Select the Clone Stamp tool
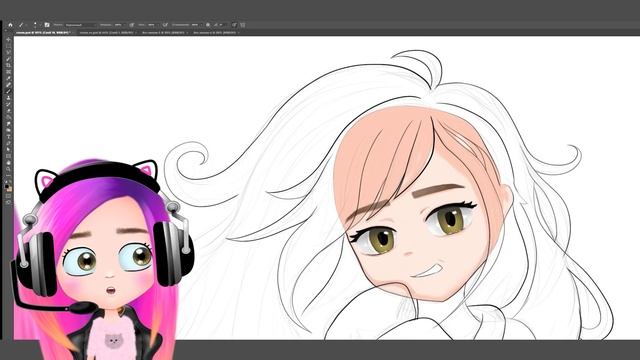Image resolution: width=640 pixels, height=360 pixels. (x=9, y=98)
